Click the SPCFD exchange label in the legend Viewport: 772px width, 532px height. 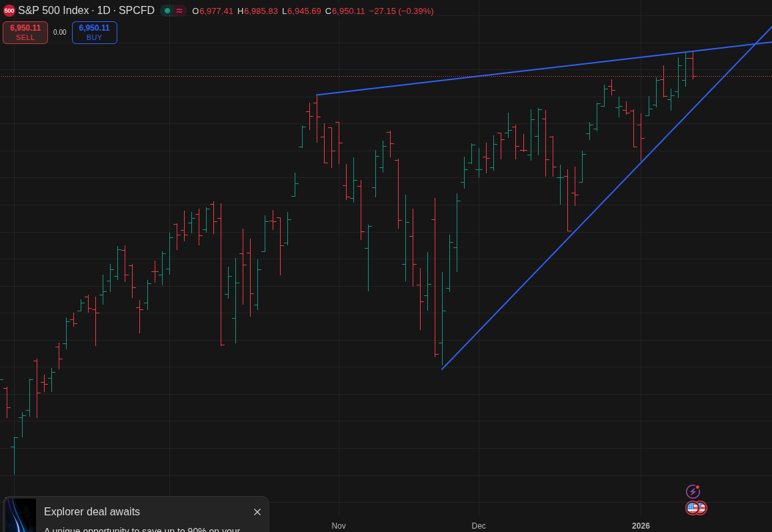coord(137,11)
